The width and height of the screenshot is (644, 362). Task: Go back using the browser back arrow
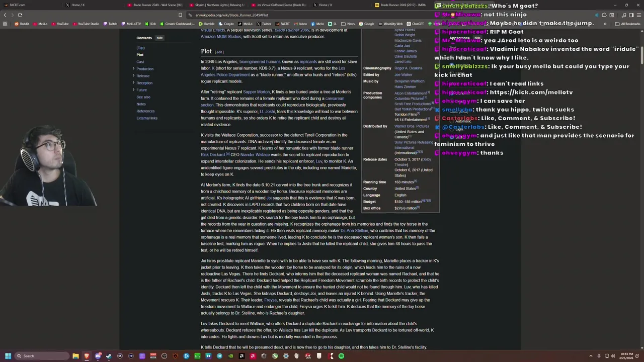tap(5, 15)
